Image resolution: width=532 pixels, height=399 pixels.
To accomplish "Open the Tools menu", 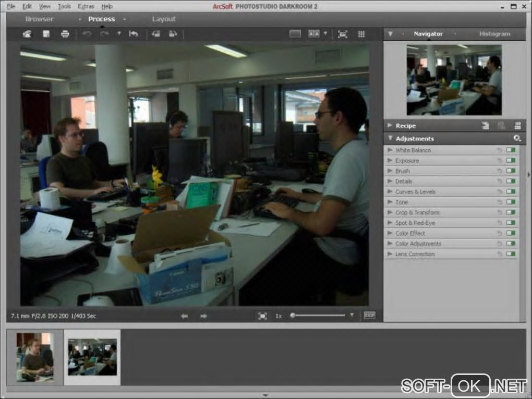I will click(64, 6).
